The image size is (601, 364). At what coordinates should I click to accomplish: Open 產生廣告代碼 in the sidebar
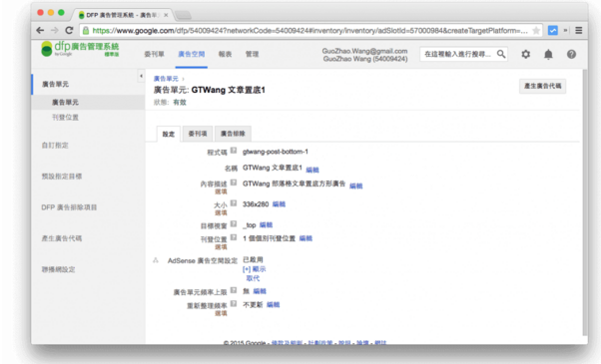coord(61,238)
